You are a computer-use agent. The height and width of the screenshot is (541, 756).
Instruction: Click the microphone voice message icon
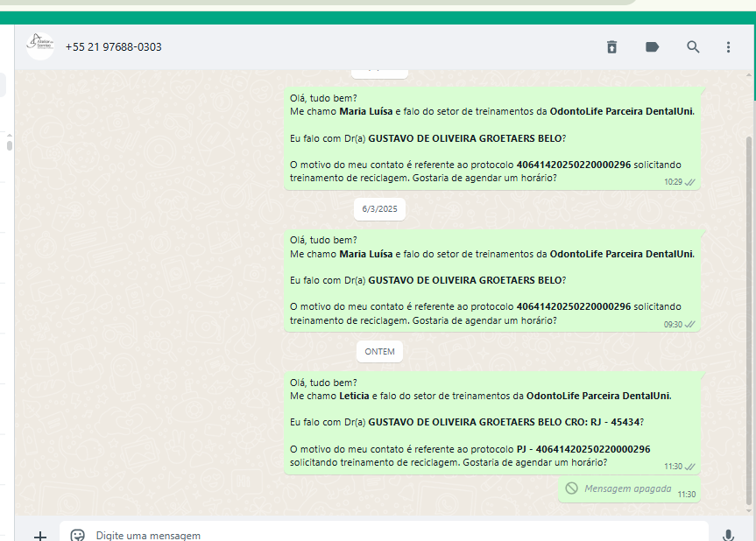pyautogui.click(x=728, y=535)
